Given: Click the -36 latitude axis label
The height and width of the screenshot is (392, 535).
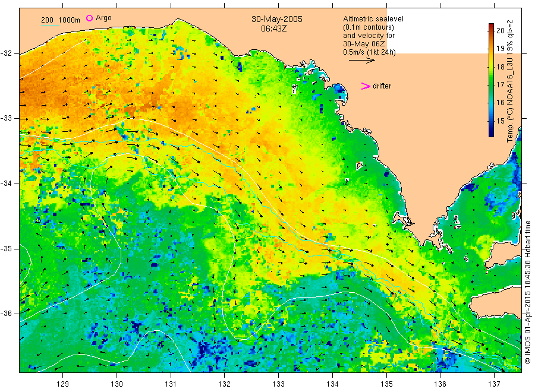Looking at the screenshot, I should (7, 314).
